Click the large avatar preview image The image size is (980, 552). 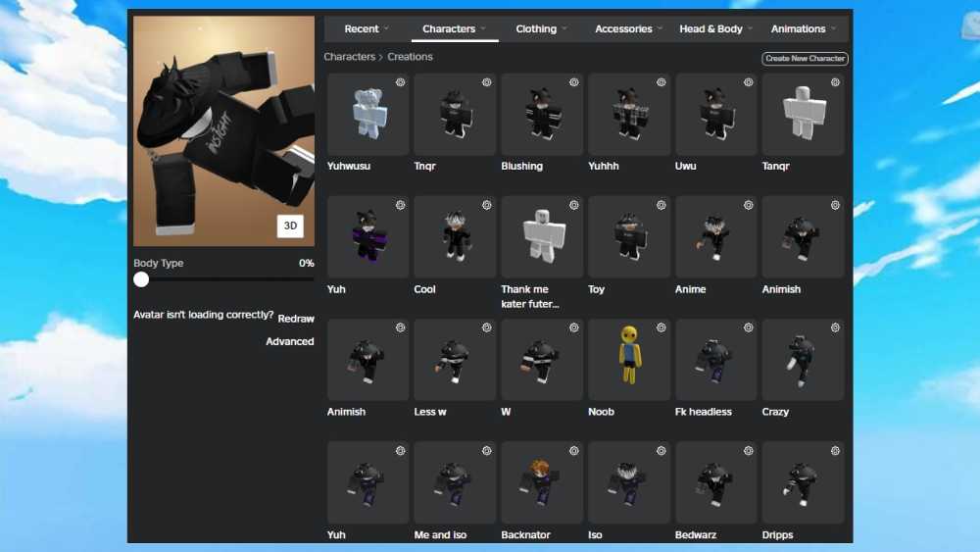click(x=223, y=130)
